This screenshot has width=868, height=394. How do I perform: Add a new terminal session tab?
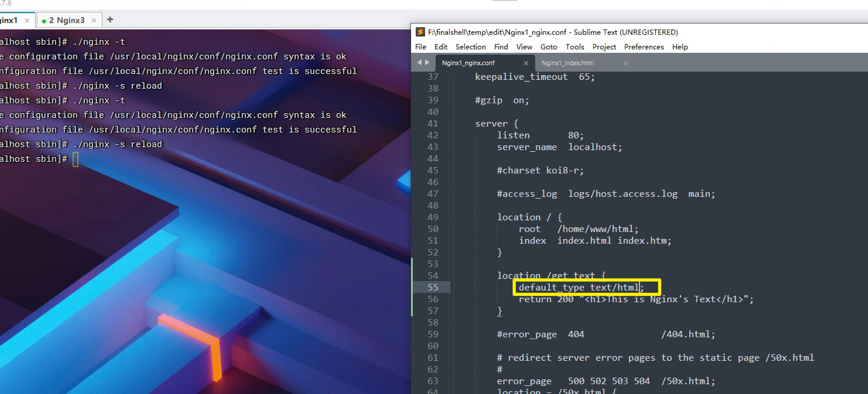tap(110, 20)
